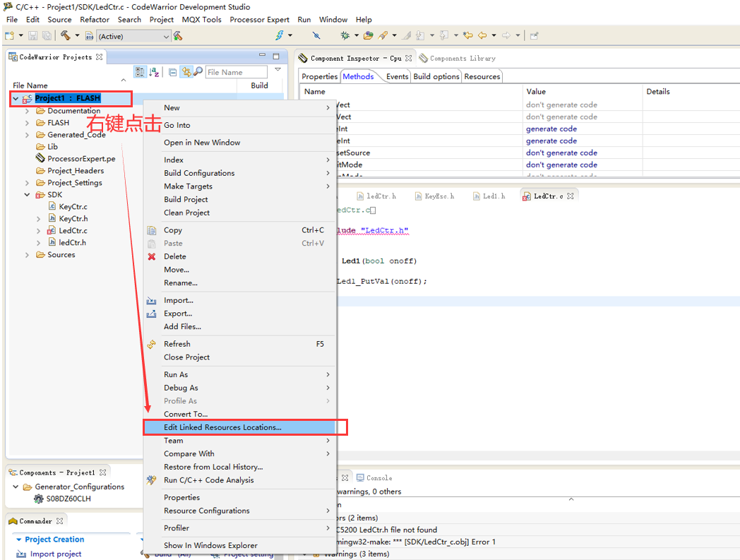
Task: Maximize the CodeWarrior Projects panel
Action: point(276,56)
